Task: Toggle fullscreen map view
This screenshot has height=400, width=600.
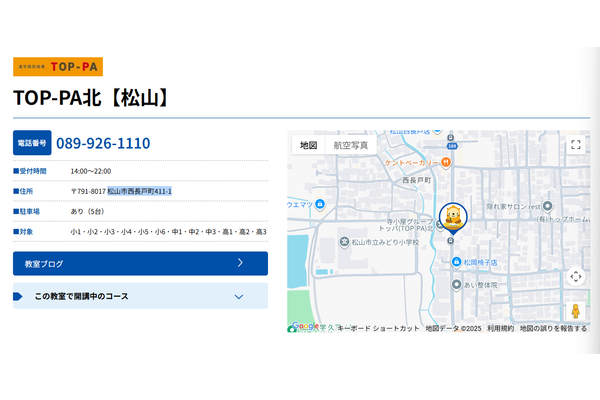Action: tap(576, 145)
